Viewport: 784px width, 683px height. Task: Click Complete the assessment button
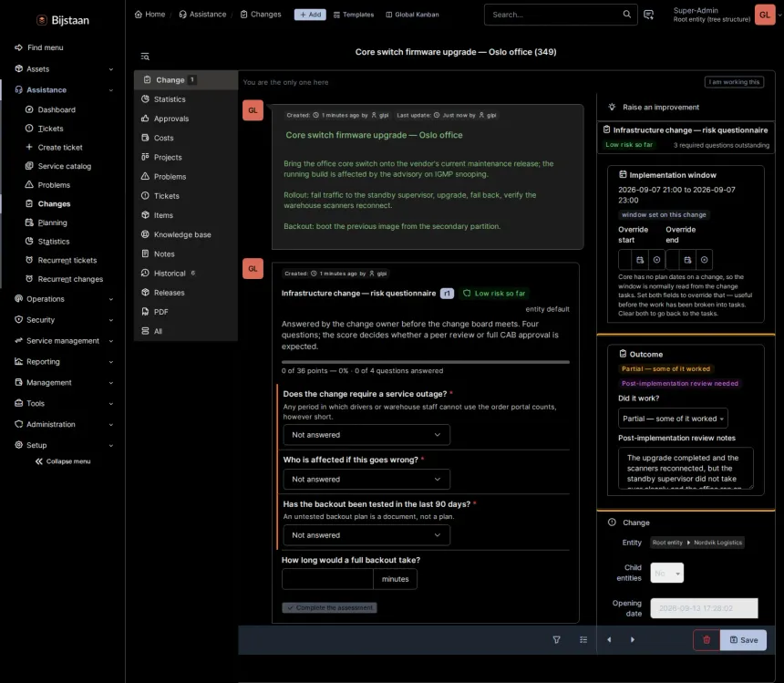point(329,608)
